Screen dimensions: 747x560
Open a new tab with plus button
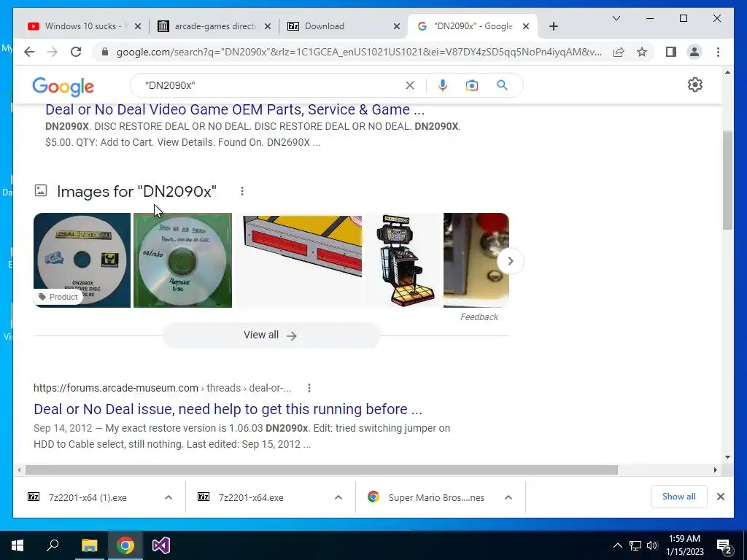pos(553,26)
